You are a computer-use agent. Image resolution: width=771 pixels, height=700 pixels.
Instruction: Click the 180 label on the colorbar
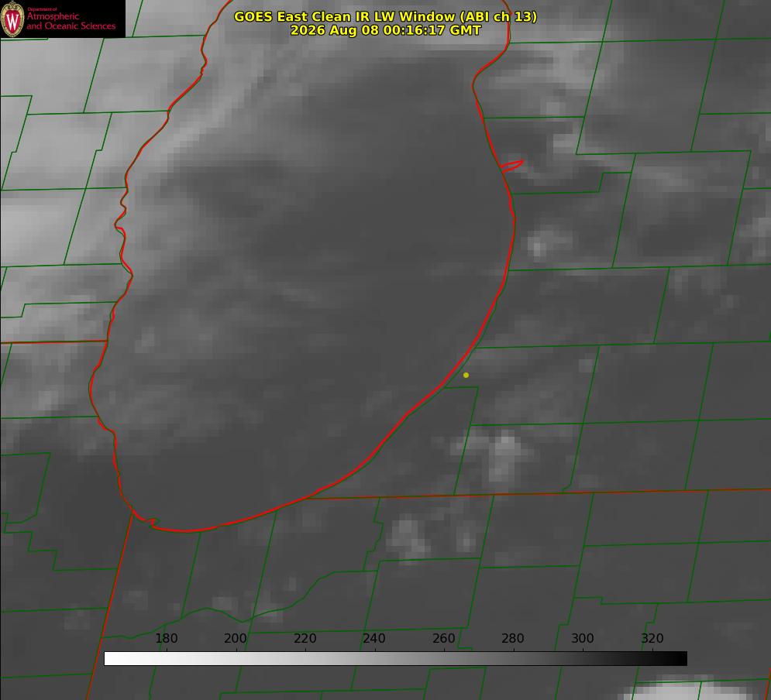[x=166, y=638]
